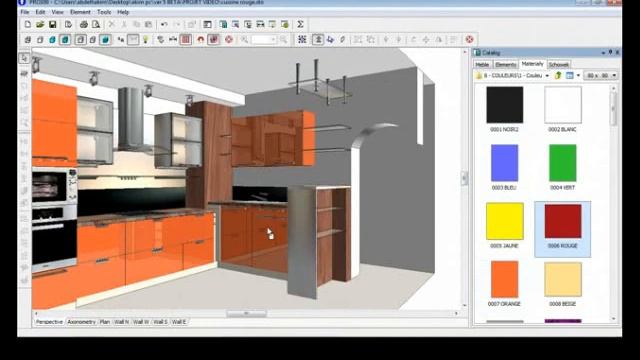Open the zoom level combo box
Image resolution: width=640 pixels, height=360 pixels.
click(264, 40)
